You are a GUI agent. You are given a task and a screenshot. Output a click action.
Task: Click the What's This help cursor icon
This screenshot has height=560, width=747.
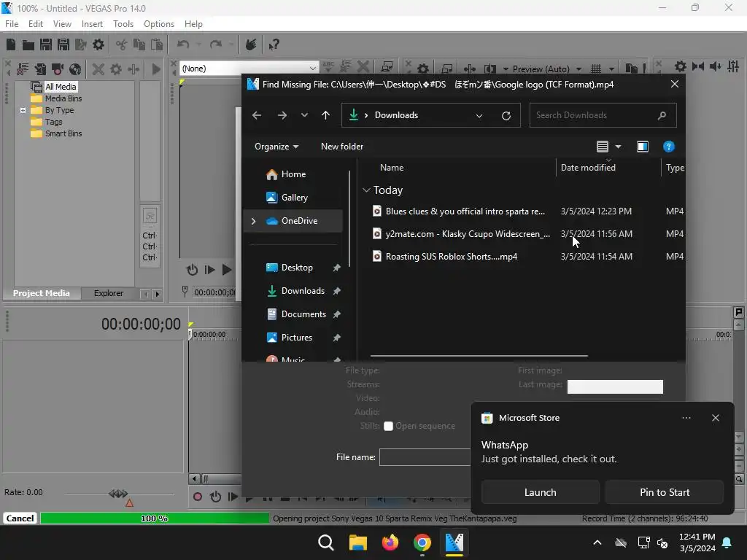pyautogui.click(x=274, y=44)
